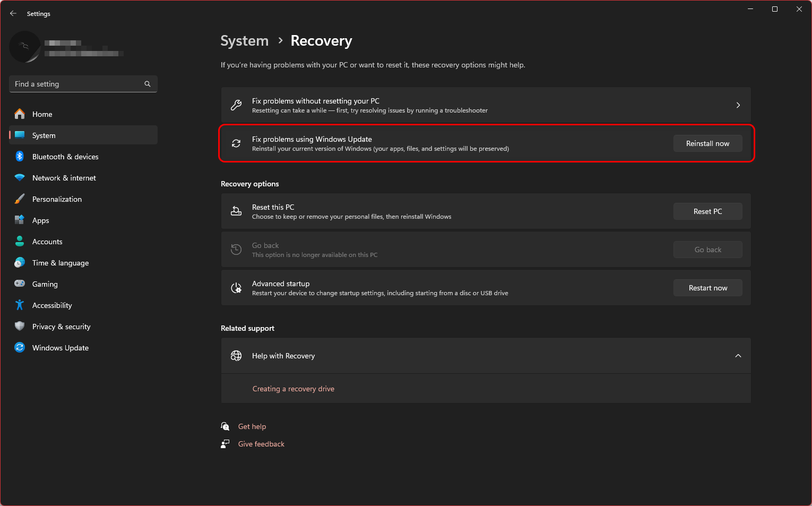This screenshot has width=812, height=506.
Task: Click the Gaming controller icon
Action: pyautogui.click(x=20, y=284)
